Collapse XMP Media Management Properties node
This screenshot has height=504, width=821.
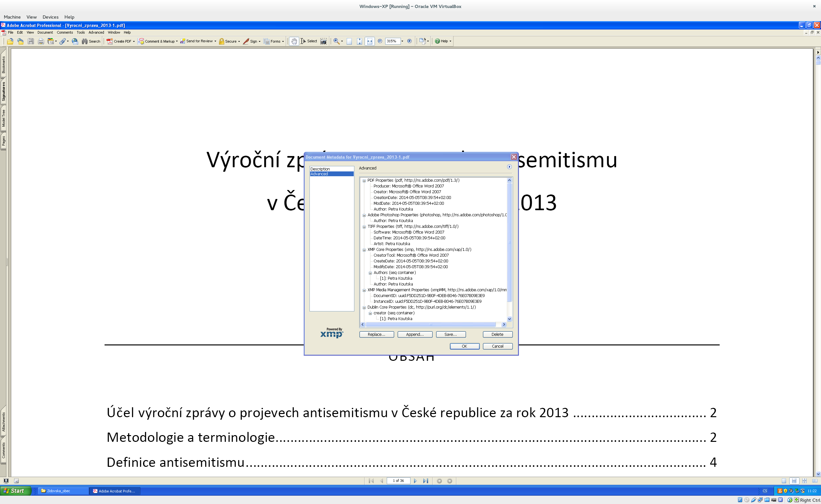pos(364,290)
